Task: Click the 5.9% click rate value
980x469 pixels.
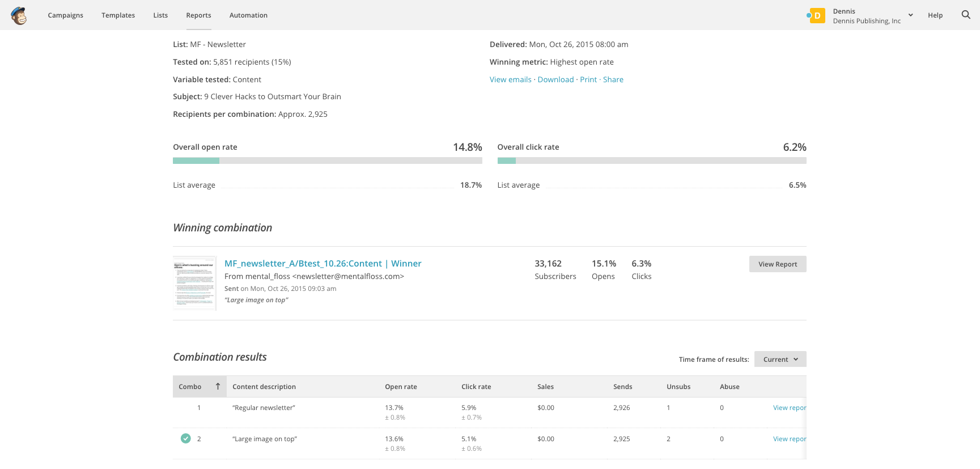Action: click(x=469, y=408)
